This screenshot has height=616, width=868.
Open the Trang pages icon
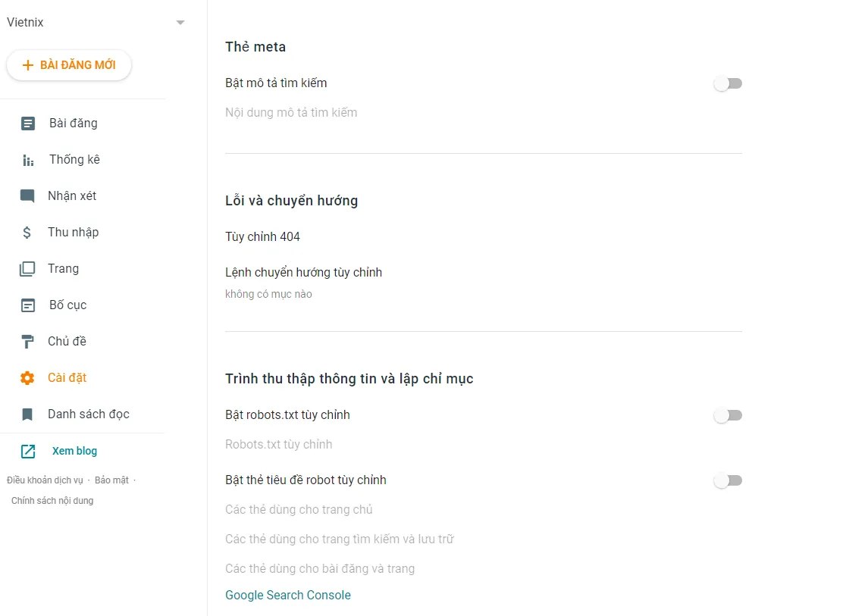[x=27, y=269]
